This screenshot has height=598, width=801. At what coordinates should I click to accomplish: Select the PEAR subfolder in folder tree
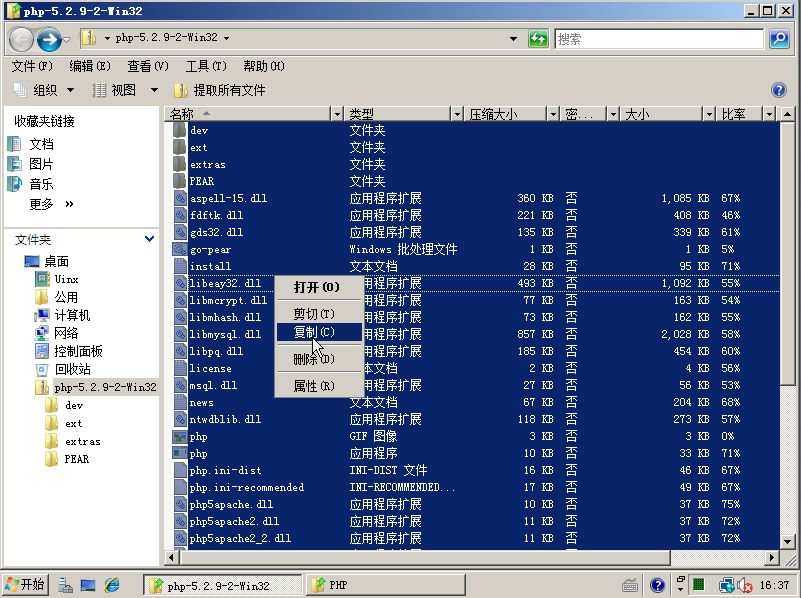(77, 459)
